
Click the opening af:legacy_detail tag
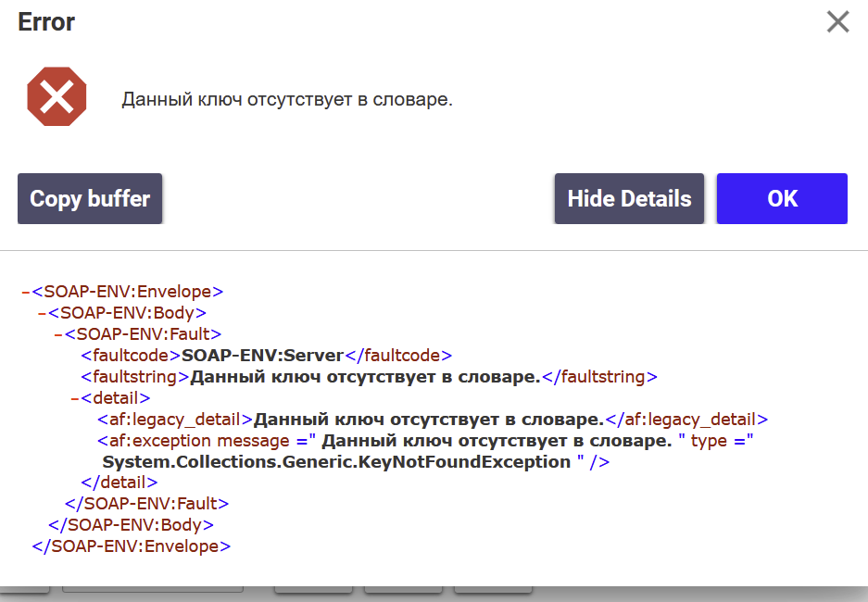pos(175,420)
